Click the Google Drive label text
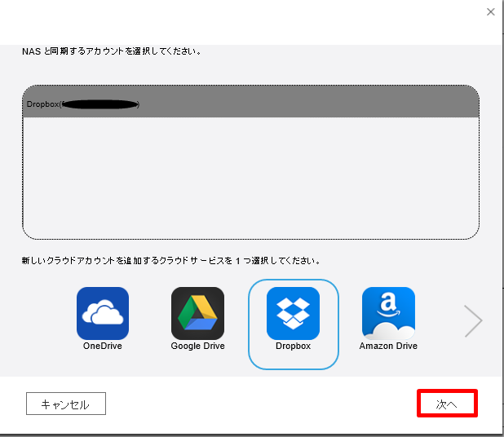 (197, 346)
